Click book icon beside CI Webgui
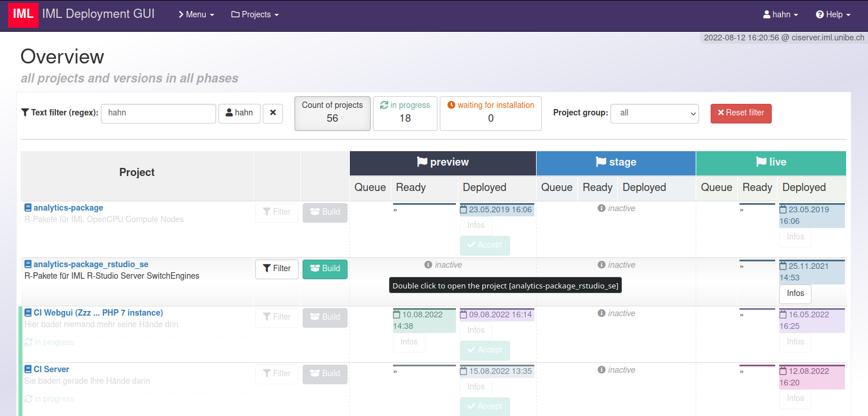868x416 pixels. click(28, 313)
